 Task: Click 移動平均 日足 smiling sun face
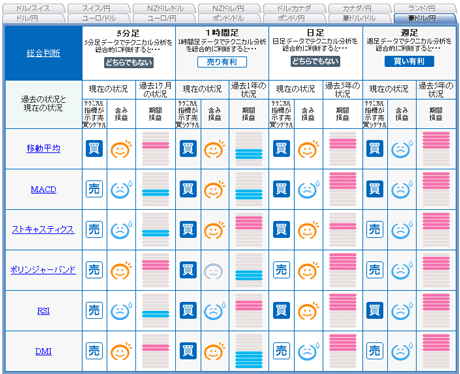pyautogui.click(x=308, y=149)
